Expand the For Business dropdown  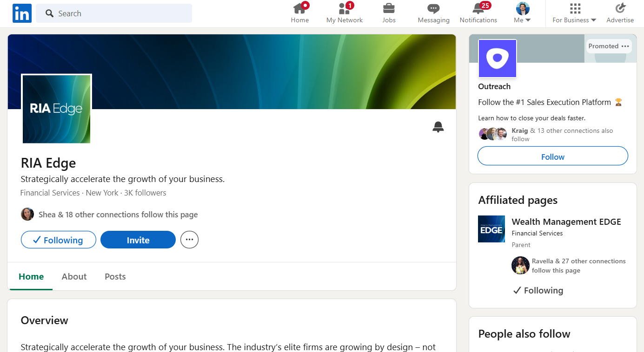[574, 13]
